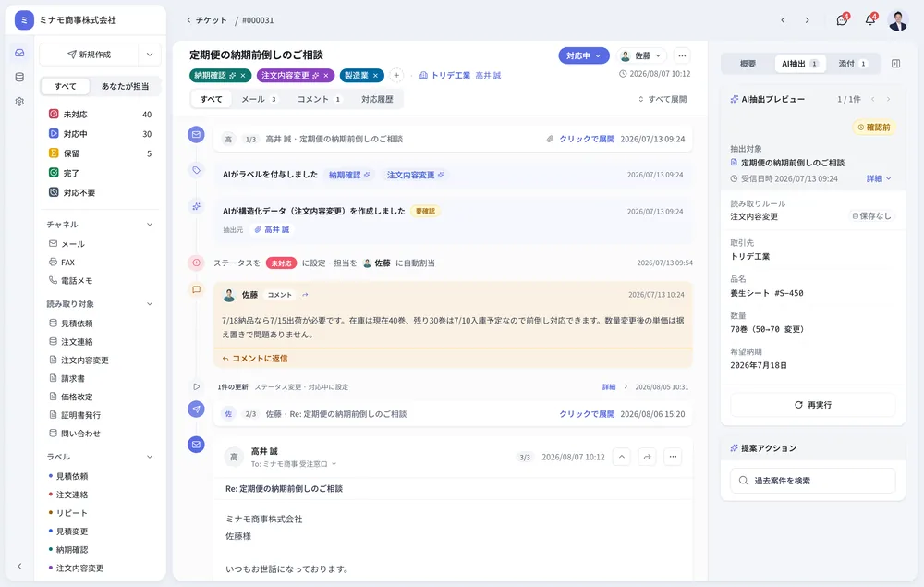Expand first mail via クリックで展開 at 2026/07/13
Viewport: 924px width, 587px height.
[x=587, y=139]
